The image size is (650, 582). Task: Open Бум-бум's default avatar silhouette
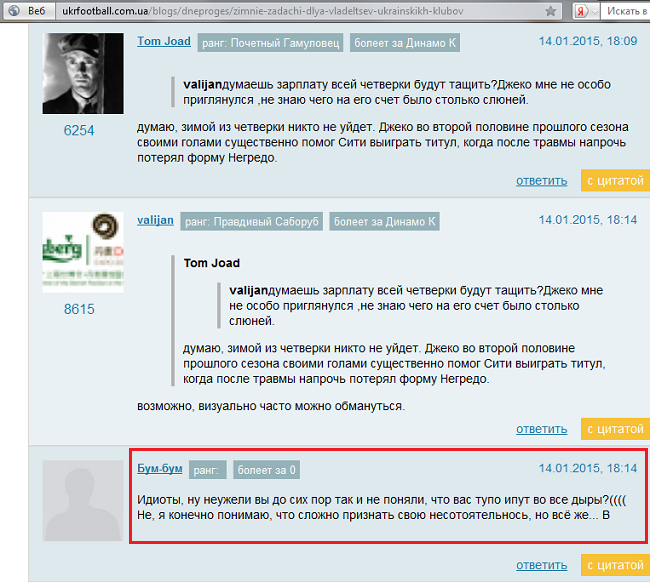[83, 500]
